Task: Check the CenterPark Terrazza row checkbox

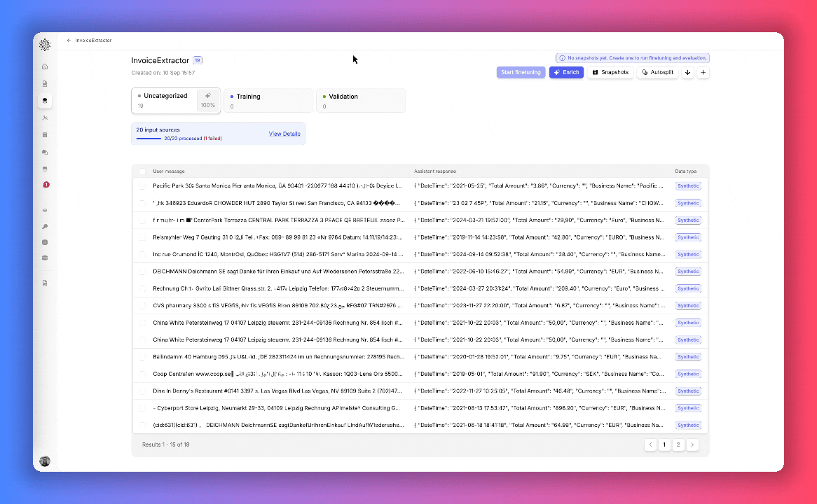Action: click(142, 220)
